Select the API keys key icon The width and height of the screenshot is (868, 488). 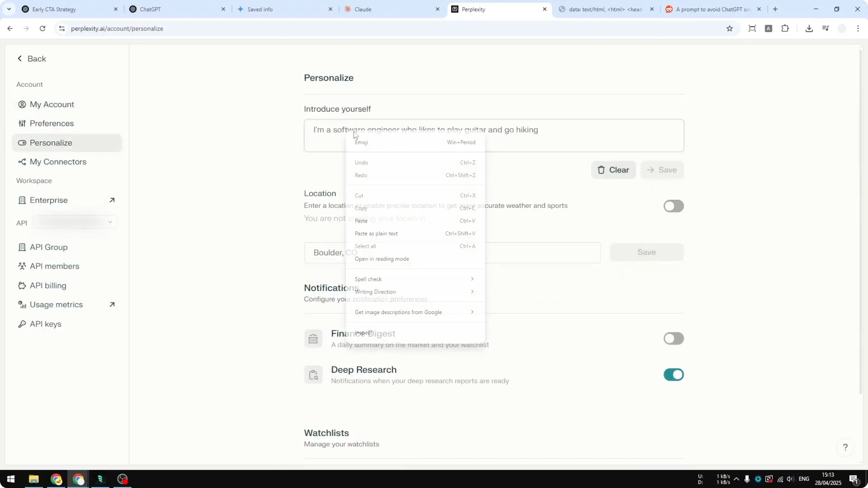coord(22,324)
